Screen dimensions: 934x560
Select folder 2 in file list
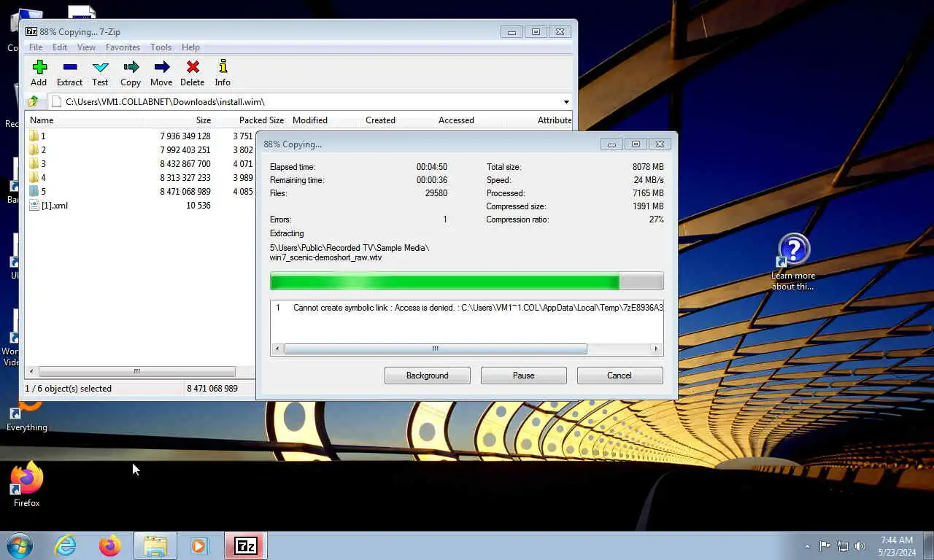[42, 150]
